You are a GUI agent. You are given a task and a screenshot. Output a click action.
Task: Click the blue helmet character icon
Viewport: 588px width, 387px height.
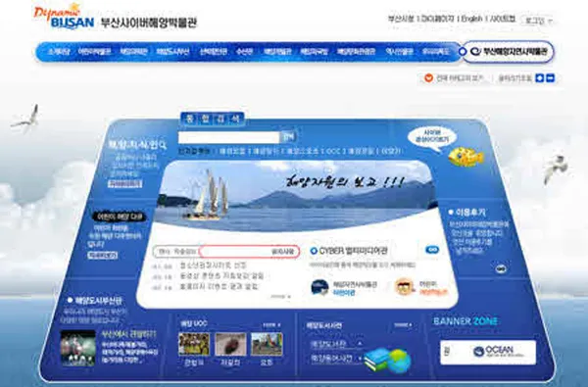point(319,288)
